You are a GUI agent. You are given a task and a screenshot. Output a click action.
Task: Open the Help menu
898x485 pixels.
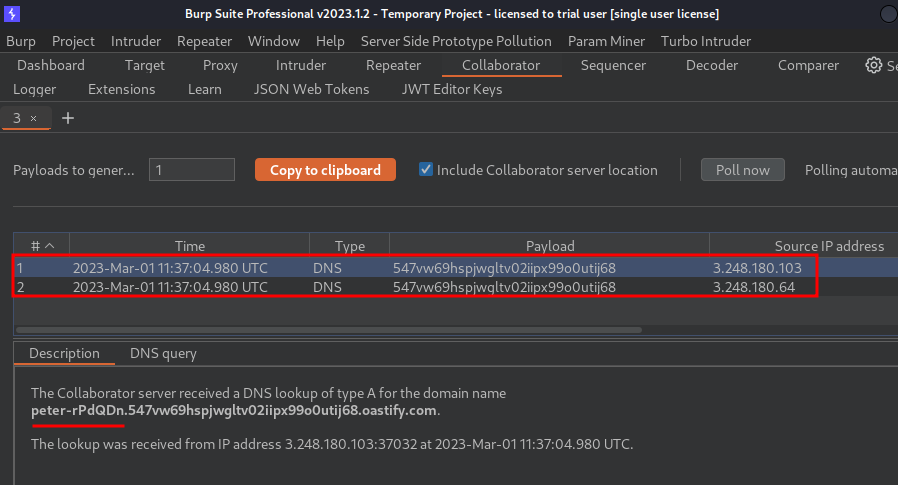[x=330, y=41]
